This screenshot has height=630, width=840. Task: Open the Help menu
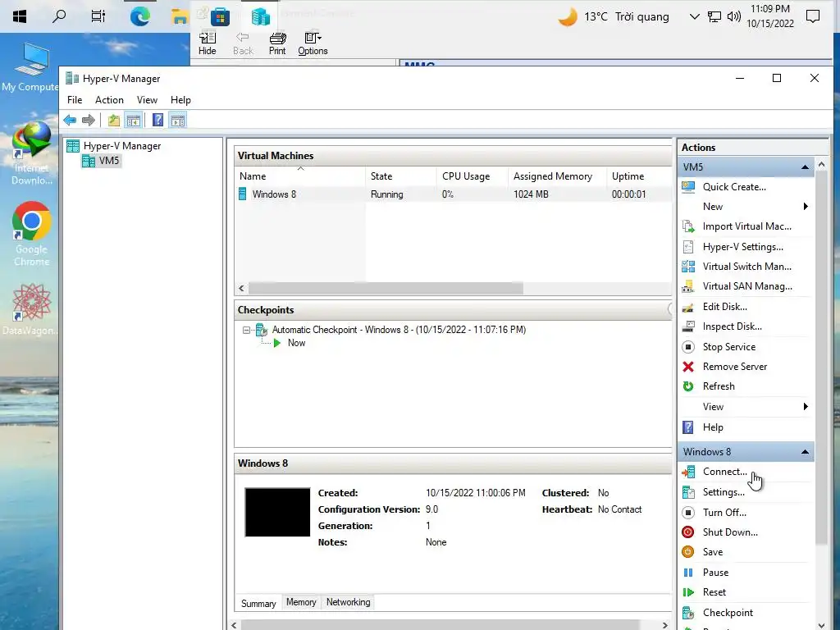[x=180, y=100]
